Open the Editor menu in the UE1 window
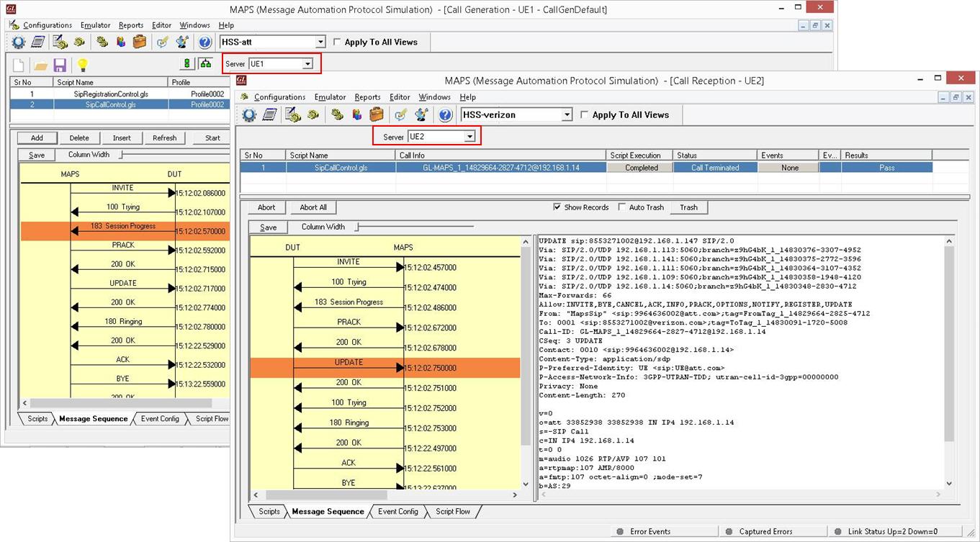980x542 pixels. (162, 25)
